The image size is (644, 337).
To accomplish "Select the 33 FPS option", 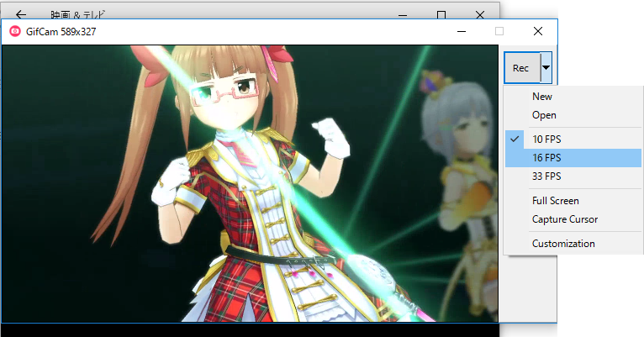I will point(573,176).
